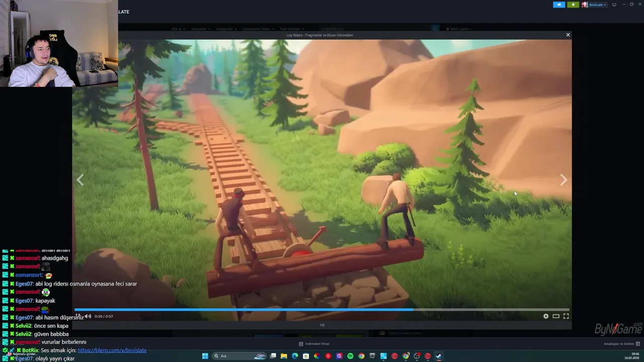This screenshot has height=362, width=644.
Task: Click the BotRix username in chat
Action: (x=30, y=350)
